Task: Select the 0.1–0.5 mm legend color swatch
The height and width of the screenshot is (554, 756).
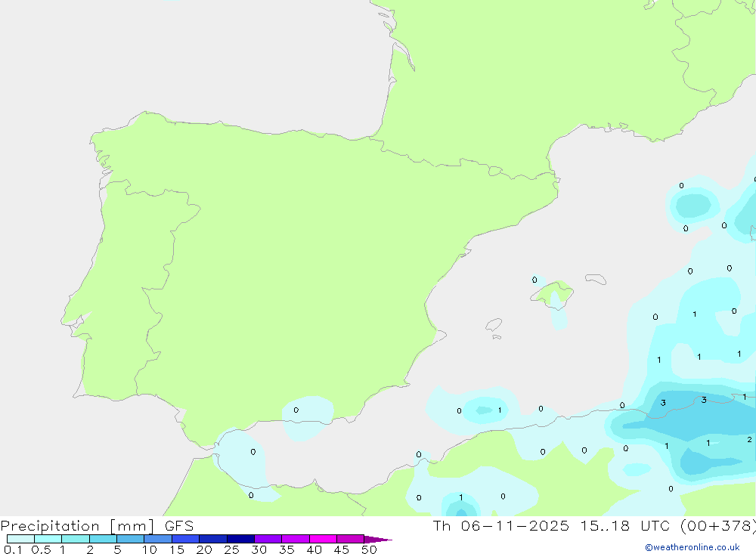Action: coord(20,539)
